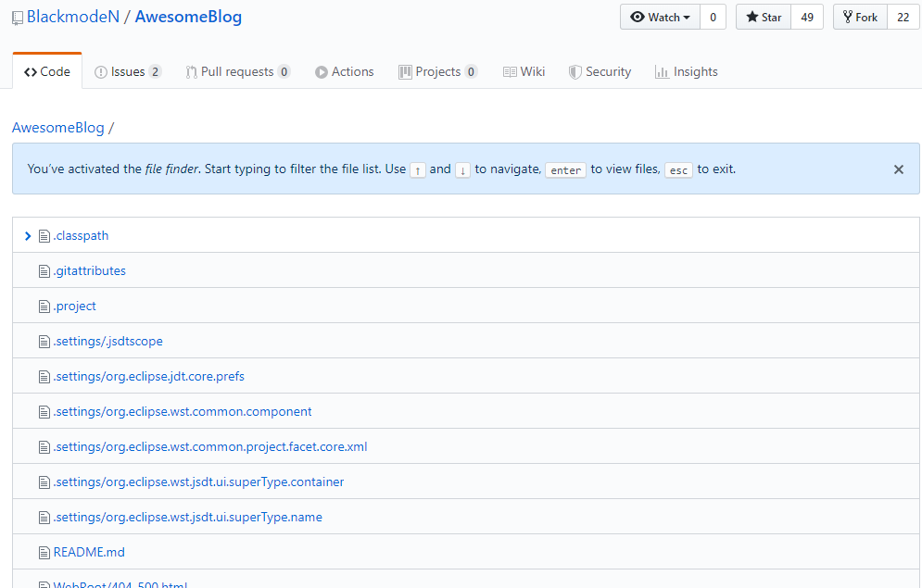View the 22 forks count
This screenshot has height=588, width=922.
903,17
